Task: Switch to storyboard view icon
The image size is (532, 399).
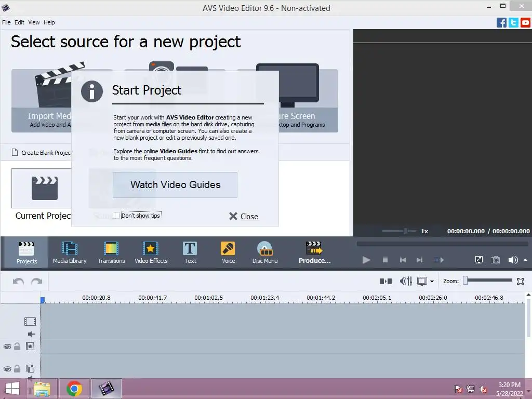Action: pyautogui.click(x=386, y=281)
